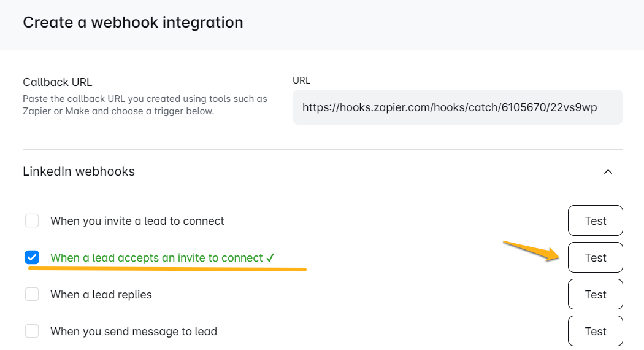
Task: Collapse the LinkedIn webhooks section chevron
Action: 608,172
